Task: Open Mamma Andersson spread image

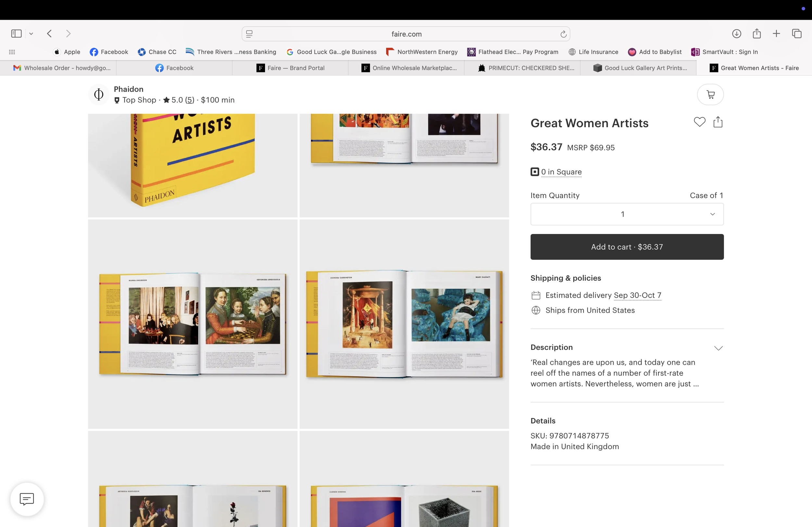Action: pyautogui.click(x=193, y=324)
